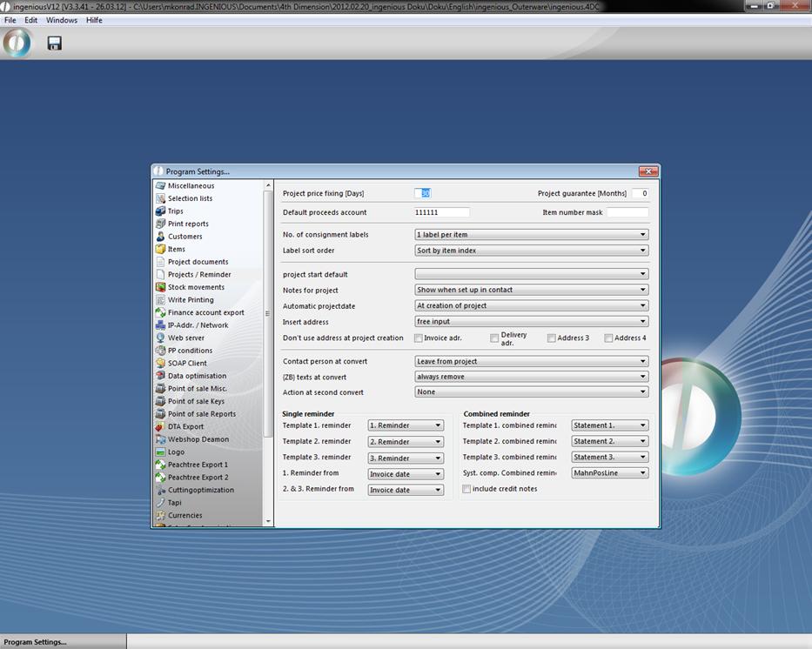This screenshot has height=649, width=812.
Task: Select the Web server globe icon
Action: tap(160, 338)
